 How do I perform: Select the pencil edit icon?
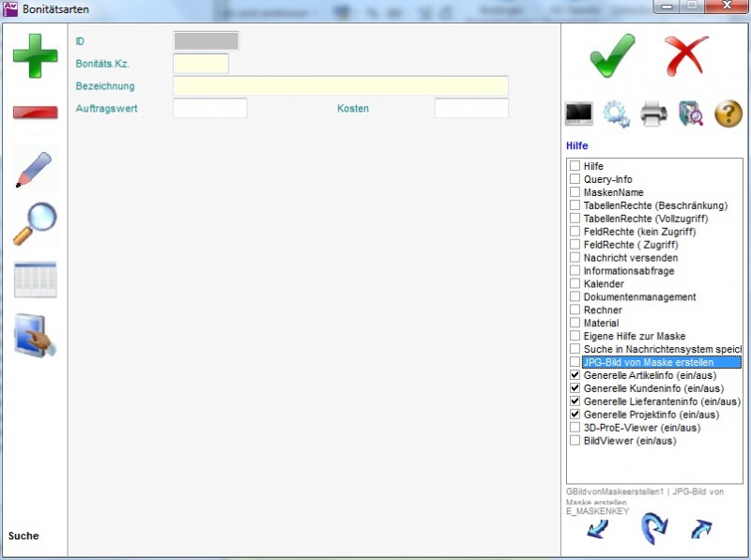35,169
